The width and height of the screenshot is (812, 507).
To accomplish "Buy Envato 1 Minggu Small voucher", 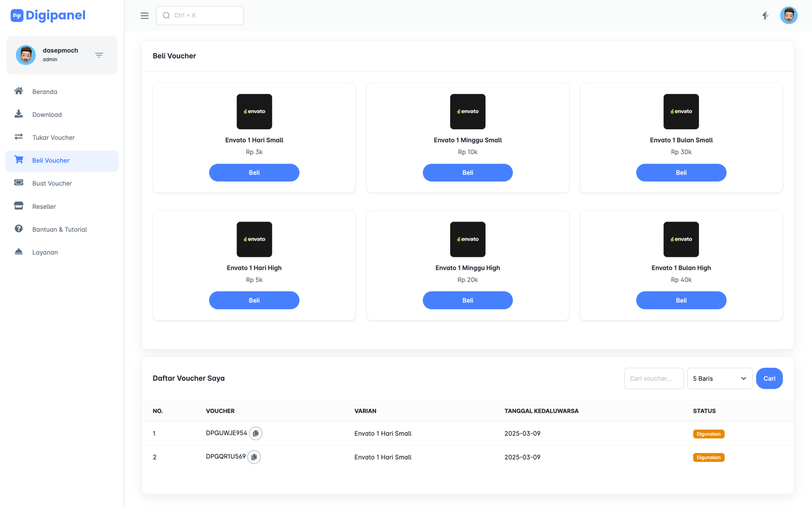I will pyautogui.click(x=468, y=172).
